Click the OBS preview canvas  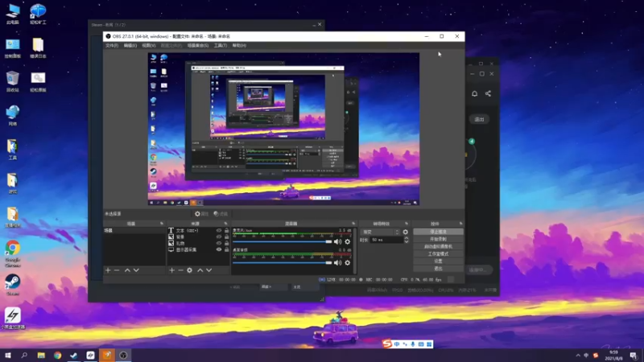pos(284,129)
